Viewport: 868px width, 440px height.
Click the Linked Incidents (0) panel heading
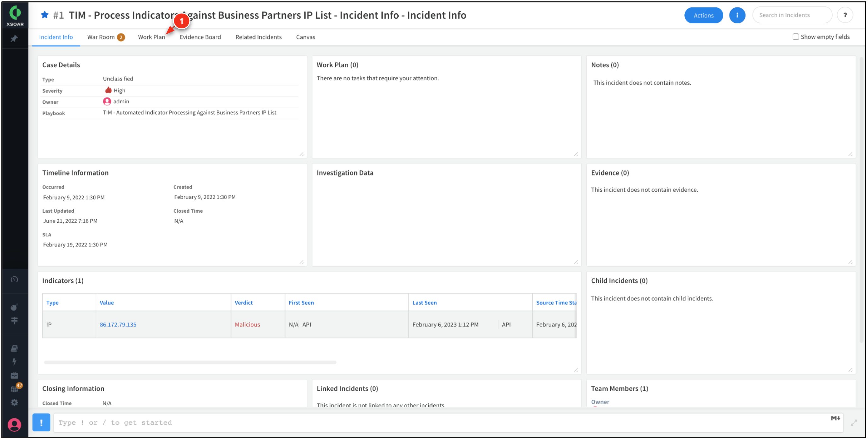(x=347, y=389)
